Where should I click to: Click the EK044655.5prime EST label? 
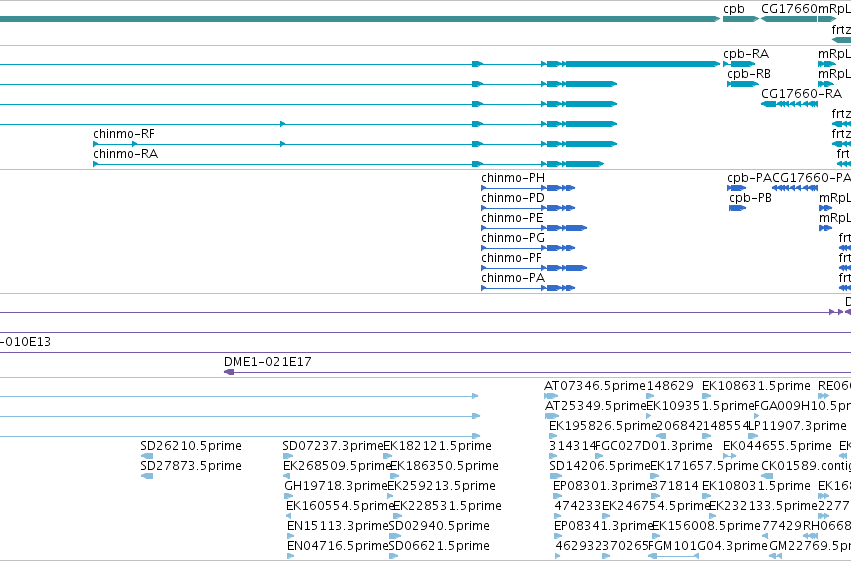(777, 446)
